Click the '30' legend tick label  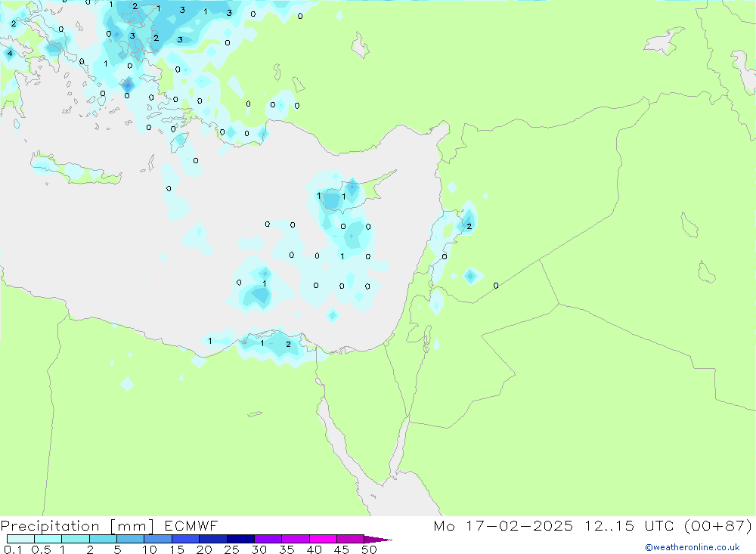259,549
